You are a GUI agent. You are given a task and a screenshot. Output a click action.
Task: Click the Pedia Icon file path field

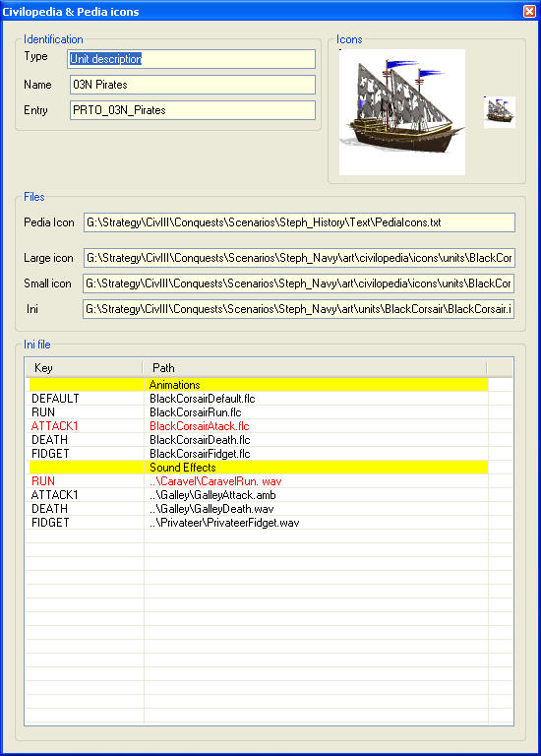299,222
